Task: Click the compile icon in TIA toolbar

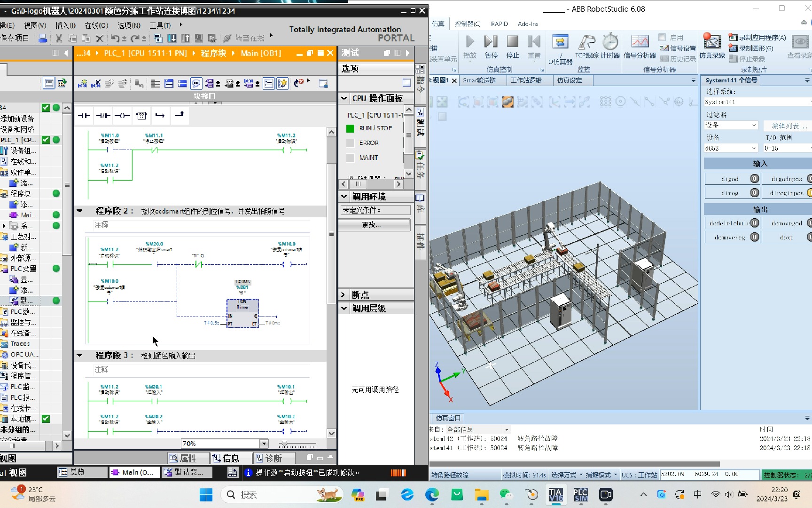Action: click(158, 38)
